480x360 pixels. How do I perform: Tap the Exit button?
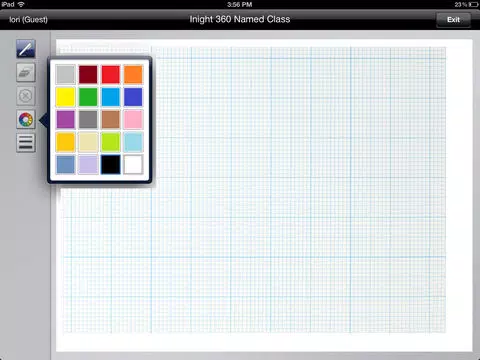tap(453, 20)
